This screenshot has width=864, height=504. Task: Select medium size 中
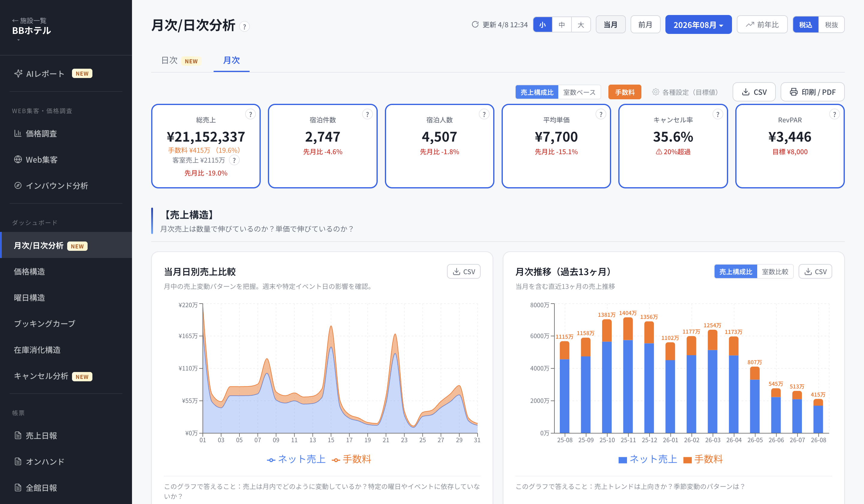(x=562, y=25)
